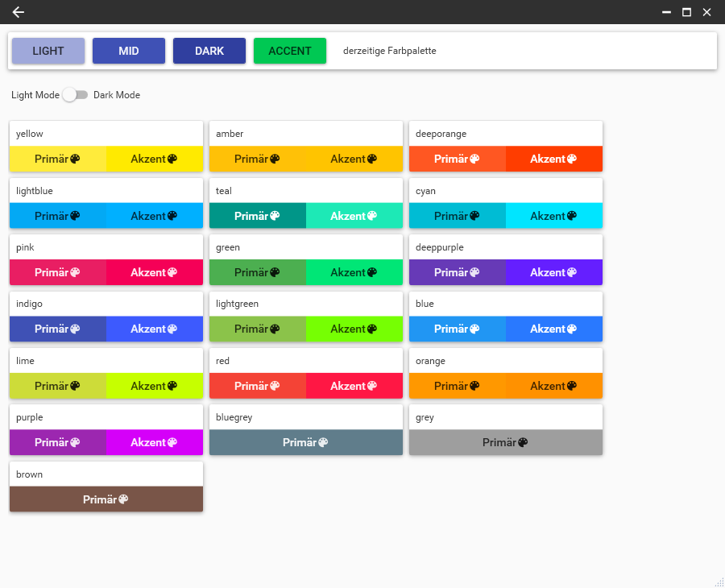This screenshot has width=725, height=588.
Task: Choose red Primär button
Action: 258,386
